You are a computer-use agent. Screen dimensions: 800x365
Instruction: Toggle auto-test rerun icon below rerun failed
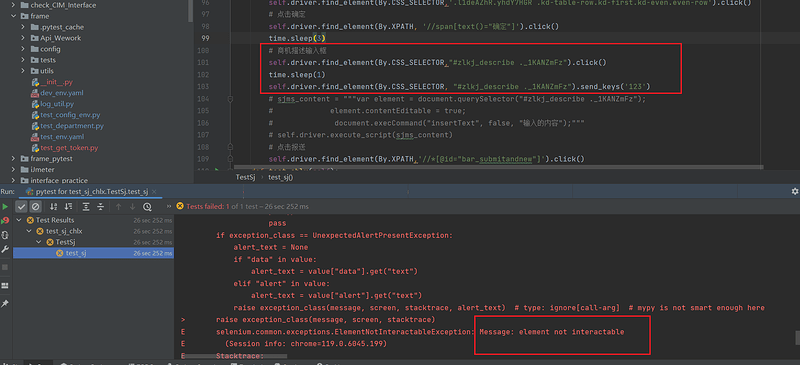coord(5,235)
